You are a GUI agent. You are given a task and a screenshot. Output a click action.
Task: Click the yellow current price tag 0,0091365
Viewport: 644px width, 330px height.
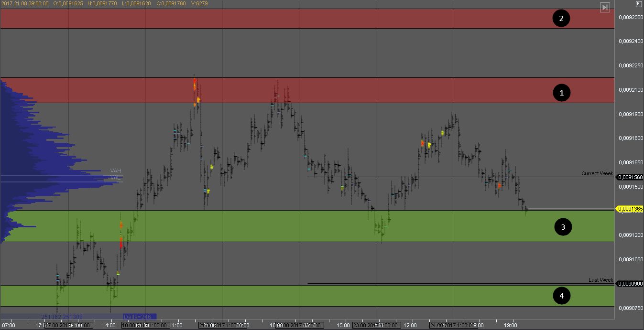pyautogui.click(x=630, y=209)
